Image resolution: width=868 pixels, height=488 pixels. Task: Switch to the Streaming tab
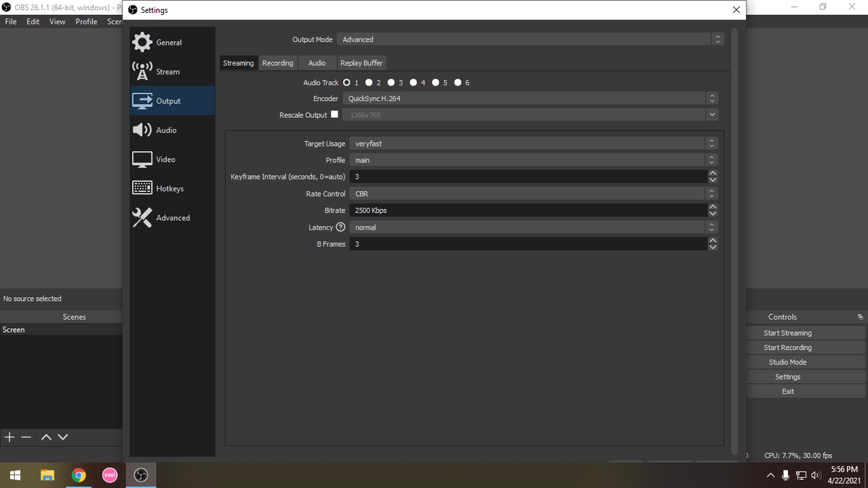coord(239,63)
